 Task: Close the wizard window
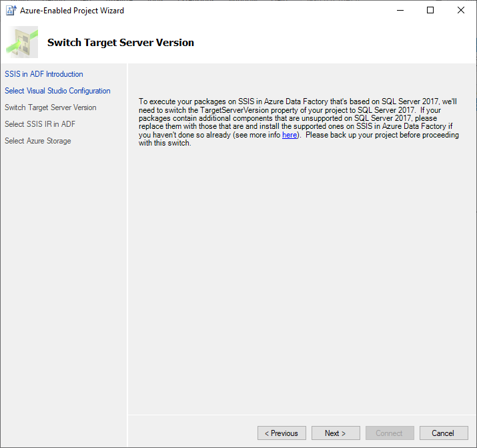click(460, 10)
